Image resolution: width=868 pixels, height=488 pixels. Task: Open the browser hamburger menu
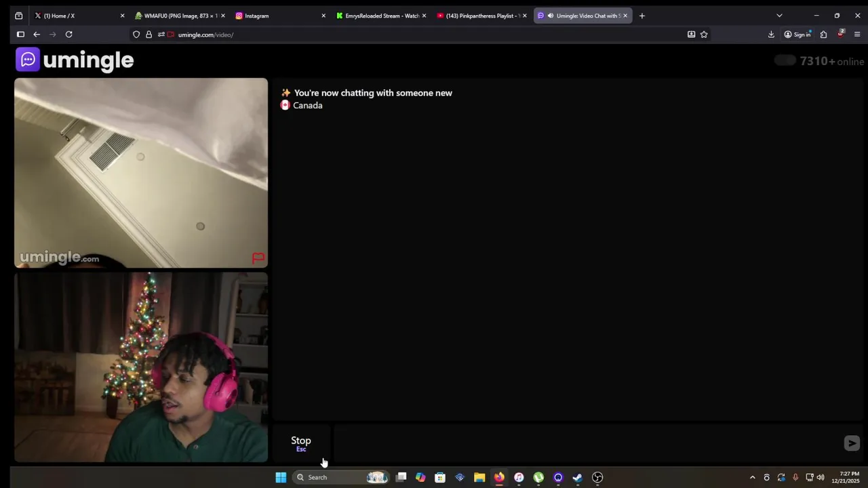(857, 35)
